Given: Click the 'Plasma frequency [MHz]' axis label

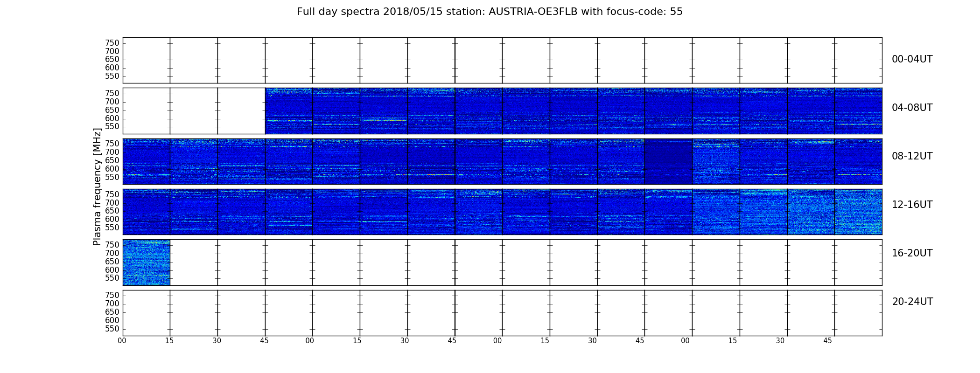Looking at the screenshot, I should (x=97, y=186).
